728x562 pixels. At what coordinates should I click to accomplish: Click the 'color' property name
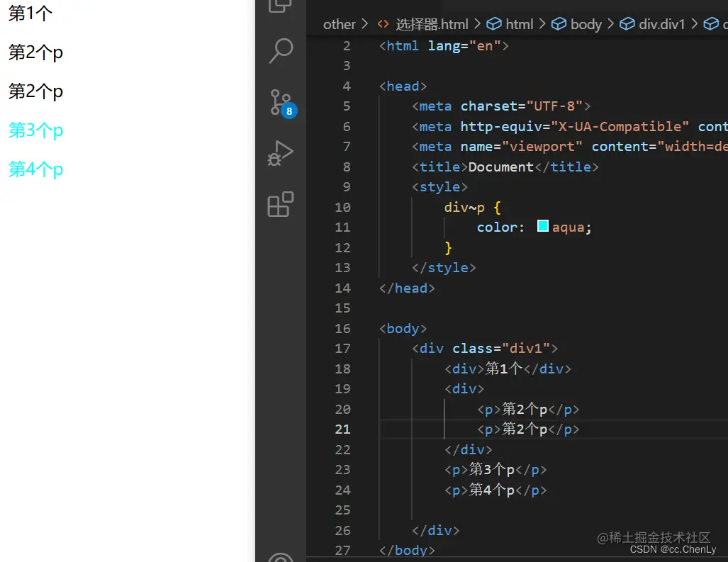(x=497, y=227)
